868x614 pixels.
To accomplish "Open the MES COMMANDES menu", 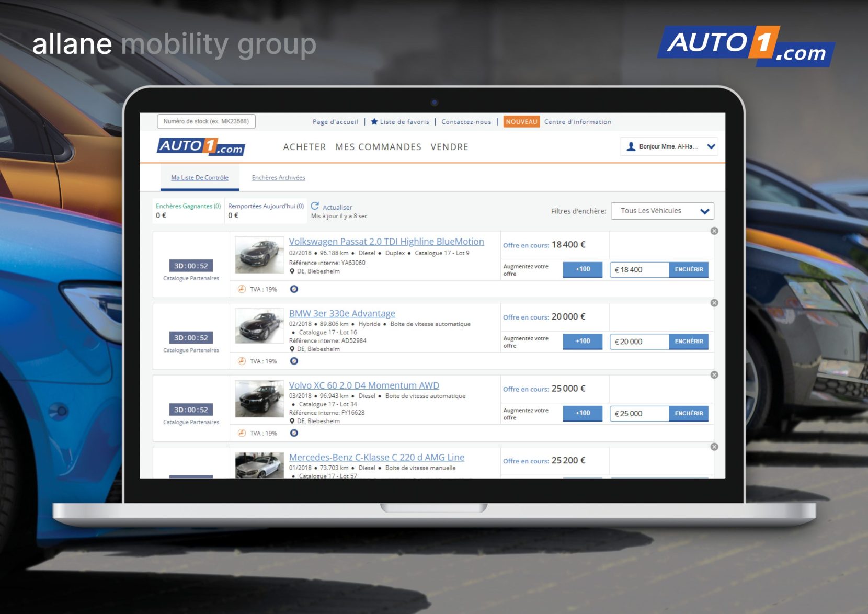I will coord(378,147).
